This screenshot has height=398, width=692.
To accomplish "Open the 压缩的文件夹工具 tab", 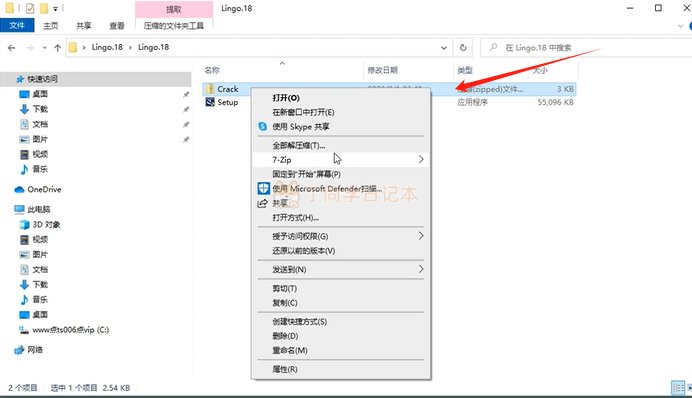I will click(174, 26).
